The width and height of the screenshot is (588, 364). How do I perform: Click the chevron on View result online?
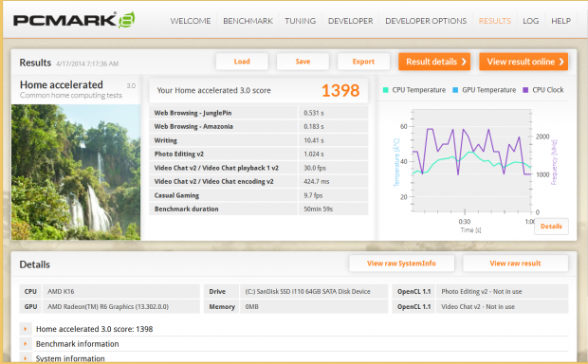click(561, 62)
